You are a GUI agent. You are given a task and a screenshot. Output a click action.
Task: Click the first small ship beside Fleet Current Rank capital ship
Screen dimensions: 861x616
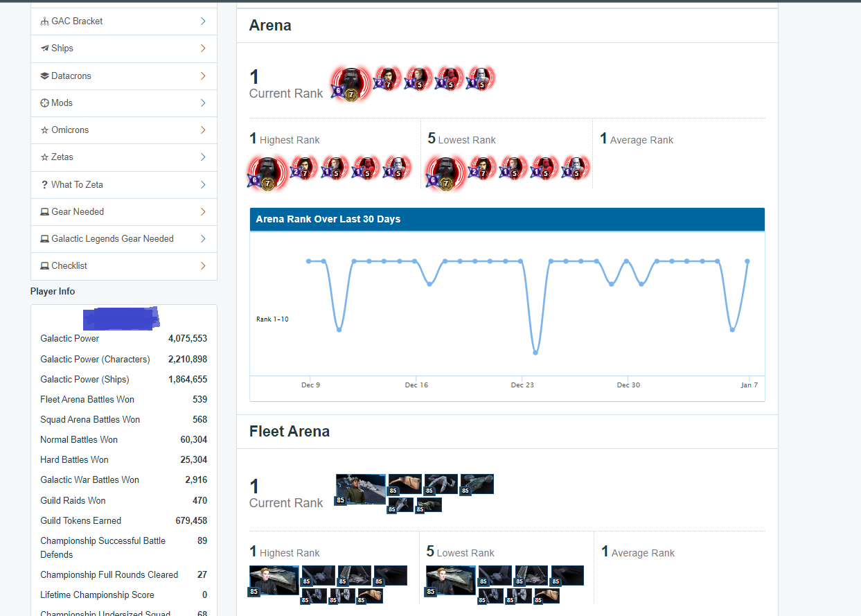pyautogui.click(x=405, y=484)
